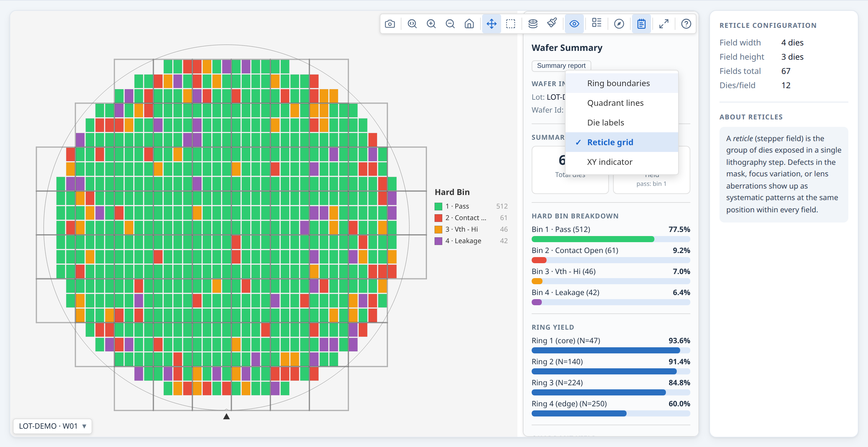Click the purple Leakage legend swatch
868x447 pixels.
click(x=438, y=241)
